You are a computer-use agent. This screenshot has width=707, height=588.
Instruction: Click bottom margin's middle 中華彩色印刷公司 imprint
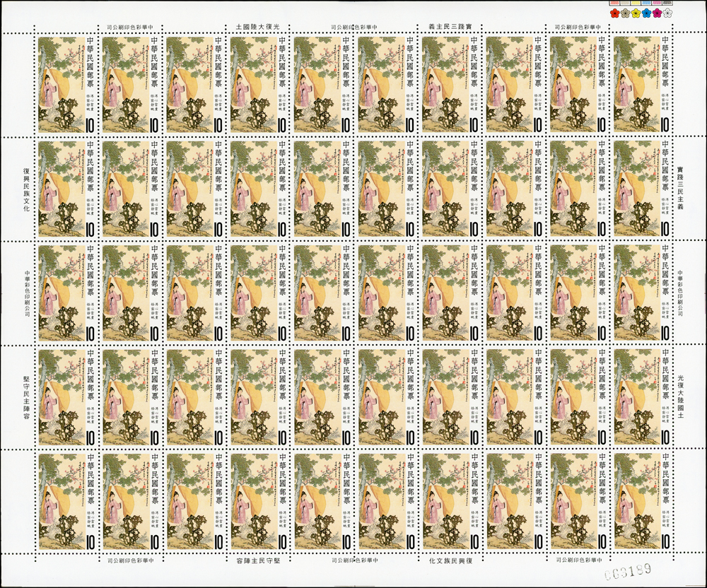(x=354, y=561)
